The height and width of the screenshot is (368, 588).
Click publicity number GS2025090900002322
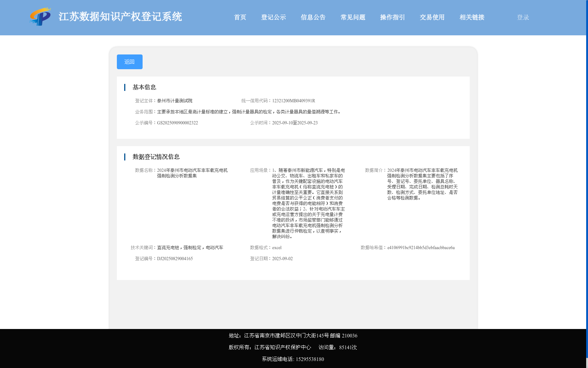178,123
